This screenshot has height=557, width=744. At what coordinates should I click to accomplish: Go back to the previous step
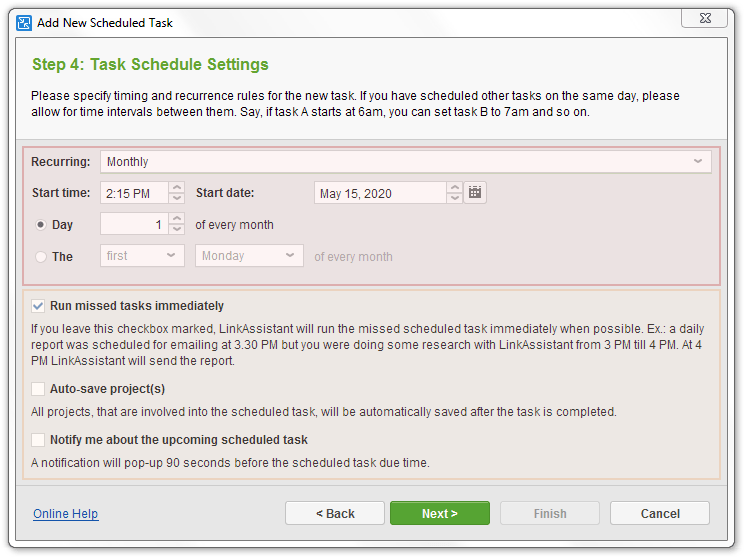point(335,513)
